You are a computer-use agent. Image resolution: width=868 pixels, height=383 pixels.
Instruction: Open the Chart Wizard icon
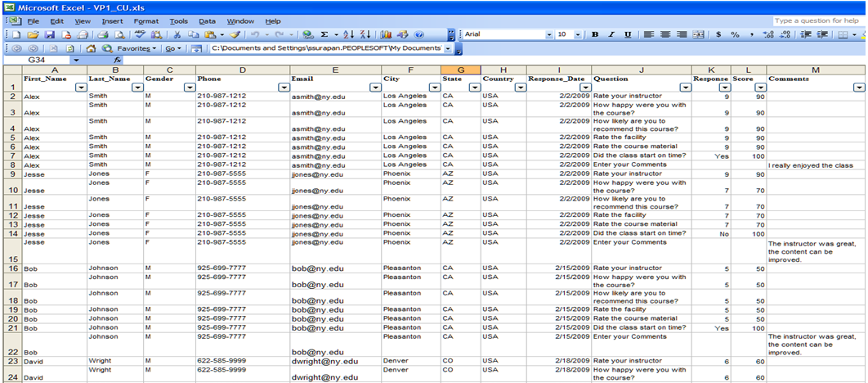pyautogui.click(x=387, y=34)
